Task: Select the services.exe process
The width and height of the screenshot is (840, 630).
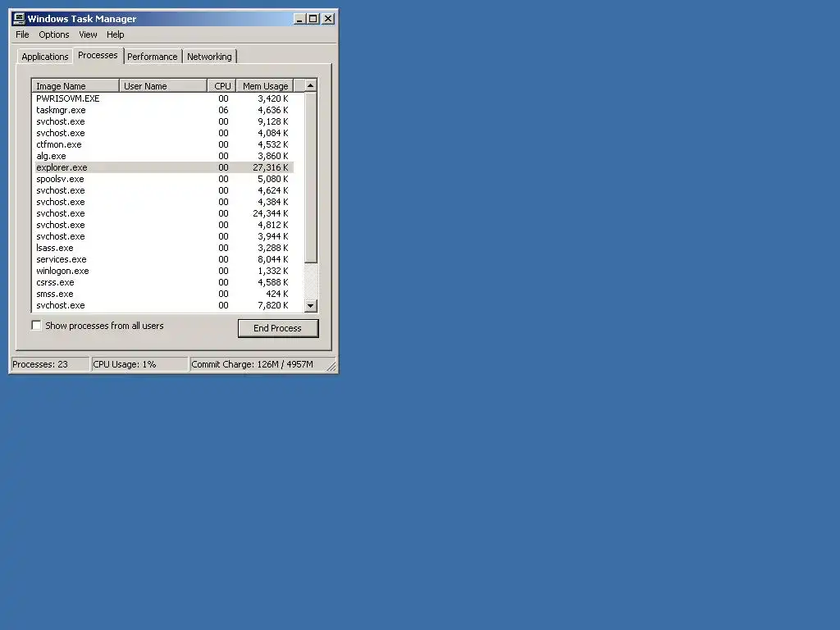Action: coord(164,259)
